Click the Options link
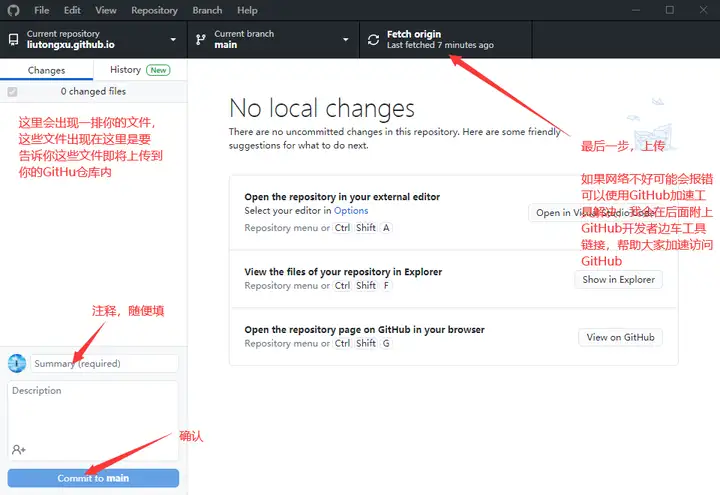The width and height of the screenshot is (720, 495). [351, 210]
